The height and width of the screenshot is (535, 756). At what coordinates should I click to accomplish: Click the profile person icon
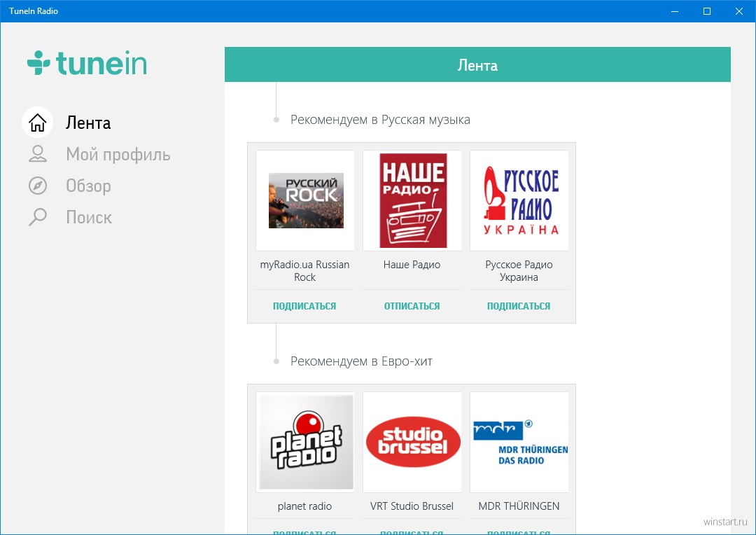pyautogui.click(x=38, y=154)
